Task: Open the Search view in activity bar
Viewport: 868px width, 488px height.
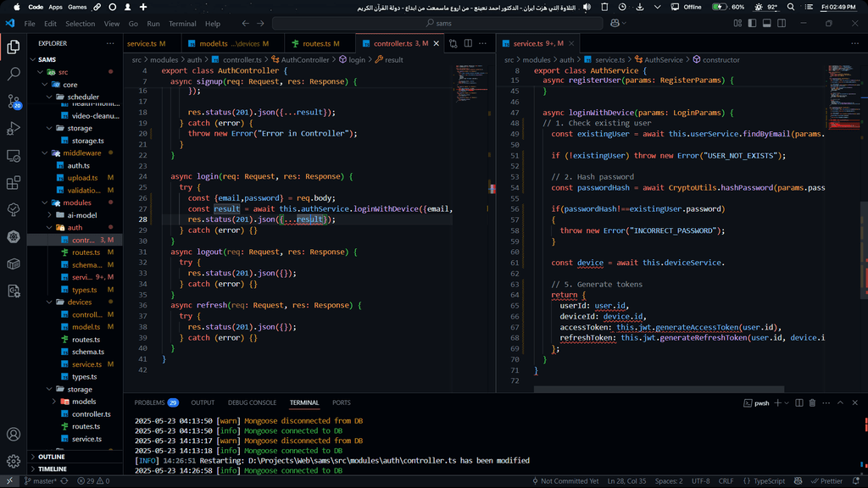Action: click(x=14, y=74)
